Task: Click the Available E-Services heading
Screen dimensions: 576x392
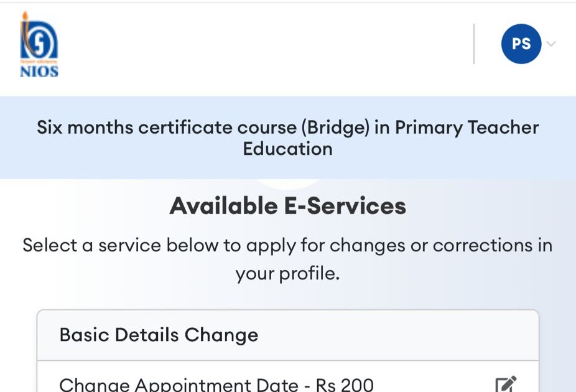Action: (287, 206)
